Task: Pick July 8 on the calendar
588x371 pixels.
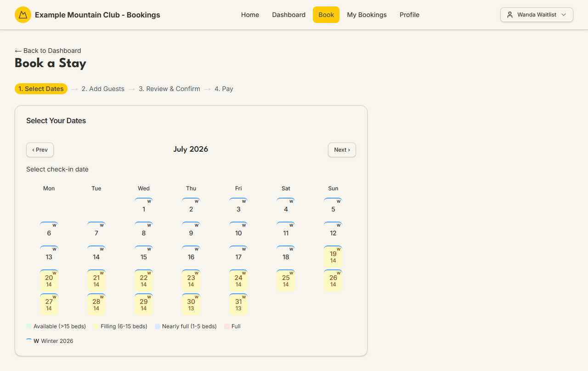Action: (x=144, y=232)
